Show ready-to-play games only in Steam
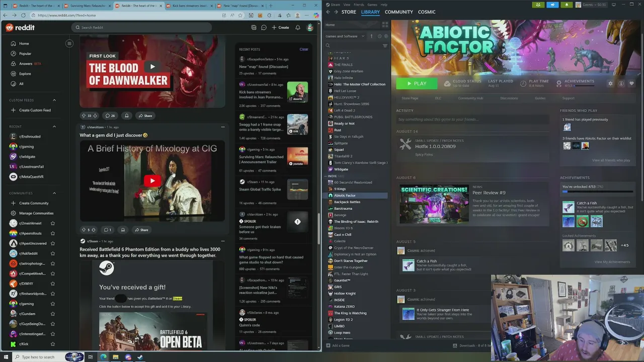The width and height of the screenshot is (644, 362). pos(386,36)
